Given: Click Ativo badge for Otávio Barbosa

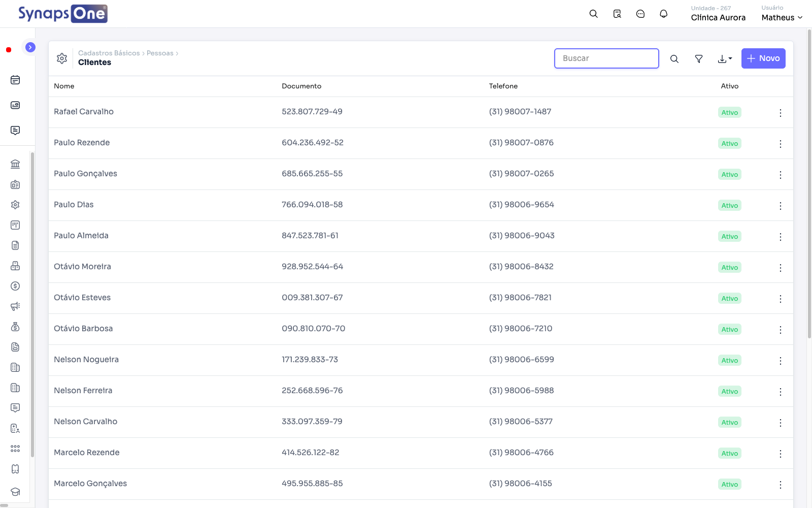Looking at the screenshot, I should point(730,329).
